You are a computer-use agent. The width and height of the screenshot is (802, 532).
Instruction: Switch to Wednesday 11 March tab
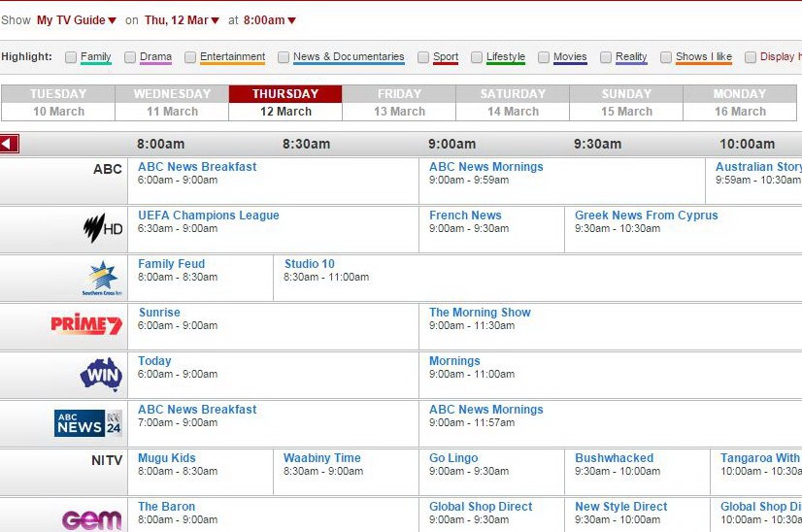click(x=172, y=103)
